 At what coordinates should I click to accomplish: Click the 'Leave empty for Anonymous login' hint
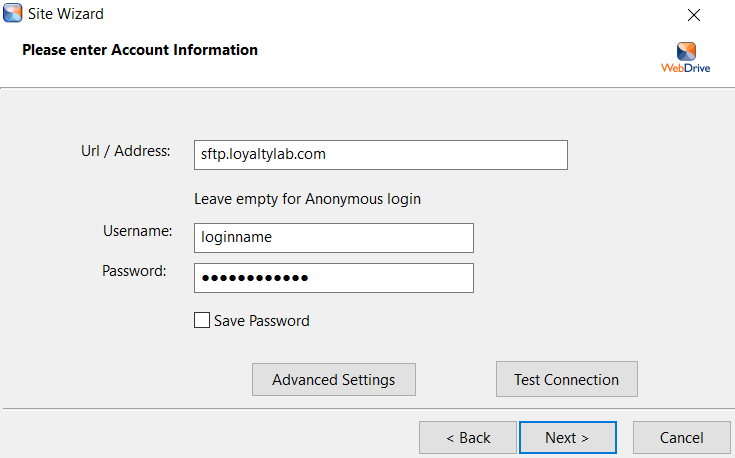tap(307, 199)
